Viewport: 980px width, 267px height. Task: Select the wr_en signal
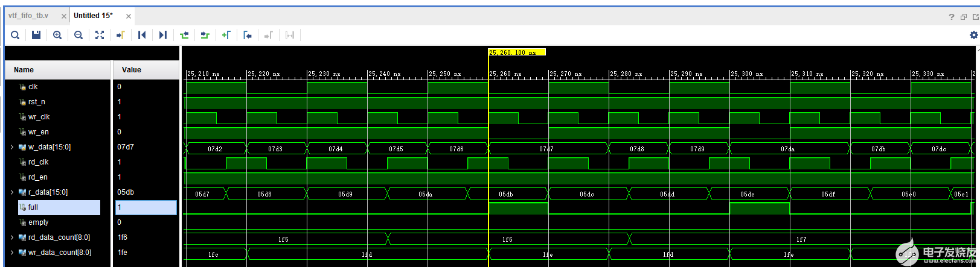38,132
